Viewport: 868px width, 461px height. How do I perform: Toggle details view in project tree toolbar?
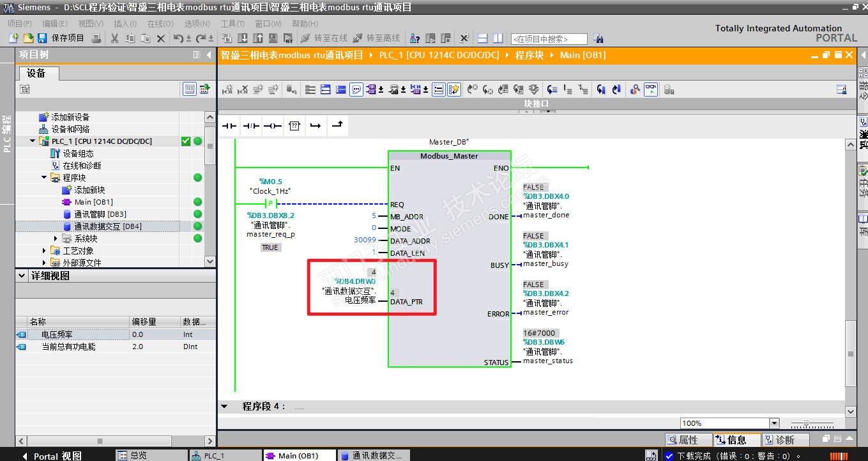pos(189,89)
